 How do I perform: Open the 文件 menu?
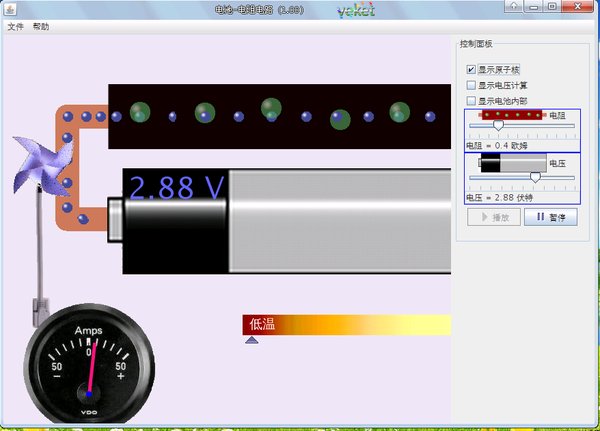point(15,27)
